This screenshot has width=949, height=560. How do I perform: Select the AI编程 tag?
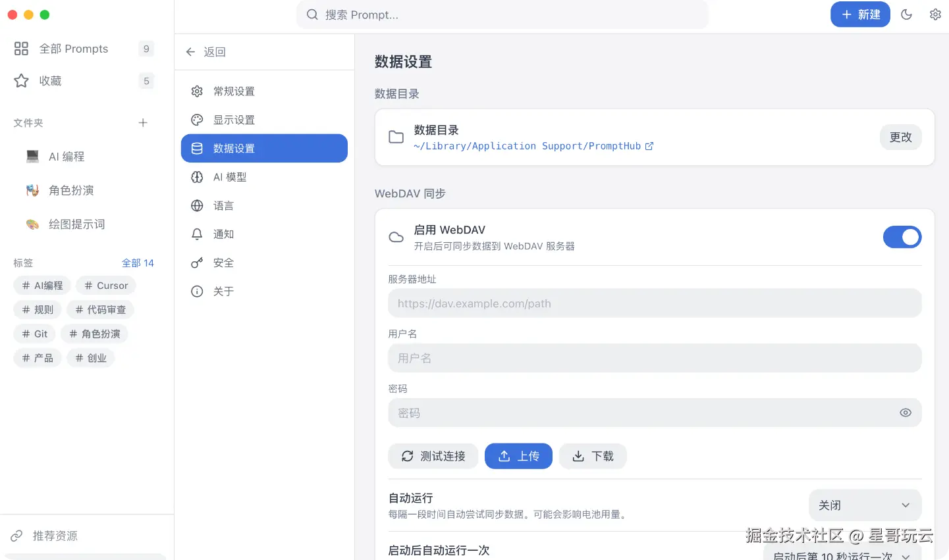[x=42, y=286]
